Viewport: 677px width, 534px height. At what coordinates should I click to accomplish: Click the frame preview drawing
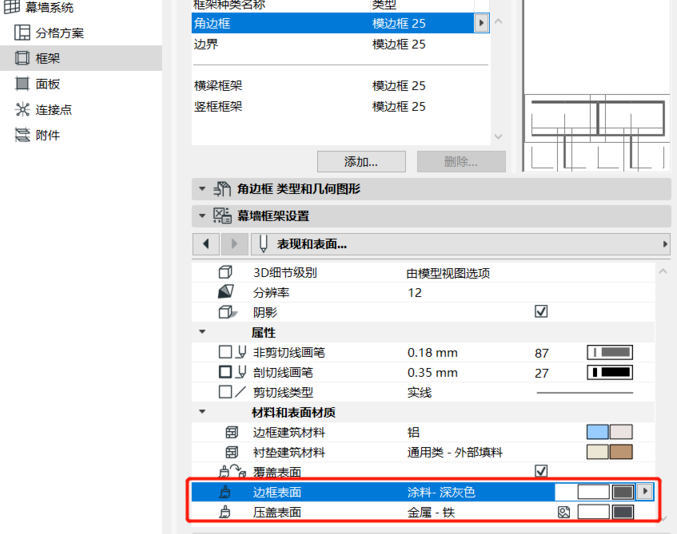(596, 132)
